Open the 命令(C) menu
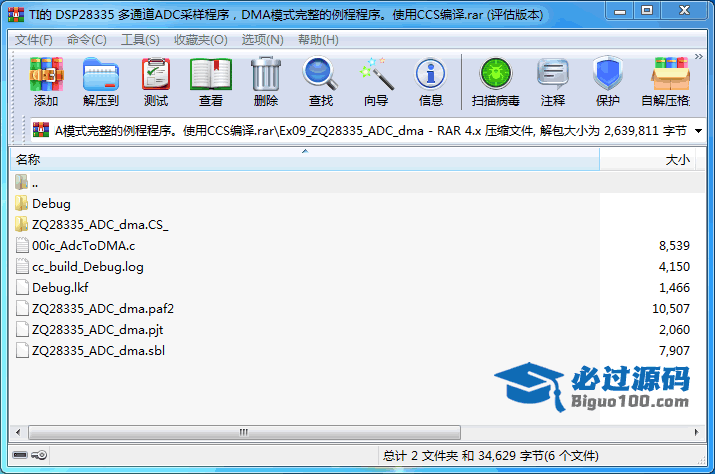Viewport: 715px width, 474px height. pyautogui.click(x=86, y=40)
